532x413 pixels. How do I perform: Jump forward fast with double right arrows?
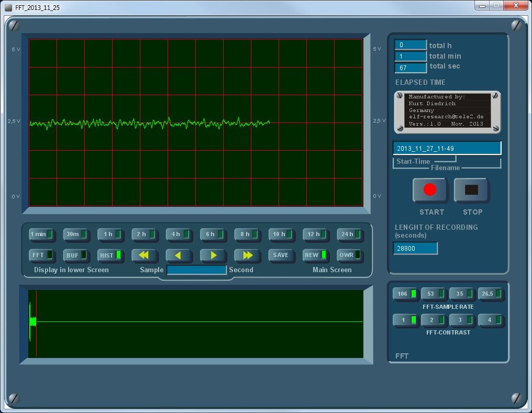(x=247, y=255)
